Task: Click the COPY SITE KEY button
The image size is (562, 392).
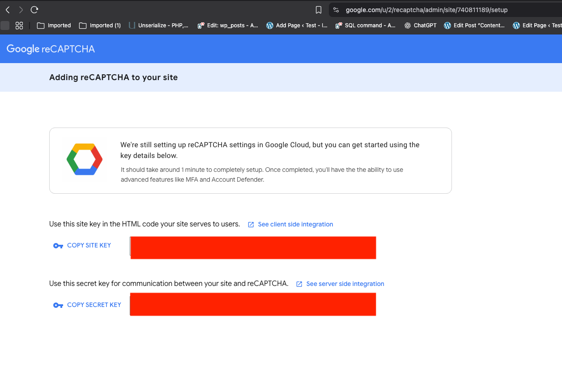Action: (x=82, y=245)
